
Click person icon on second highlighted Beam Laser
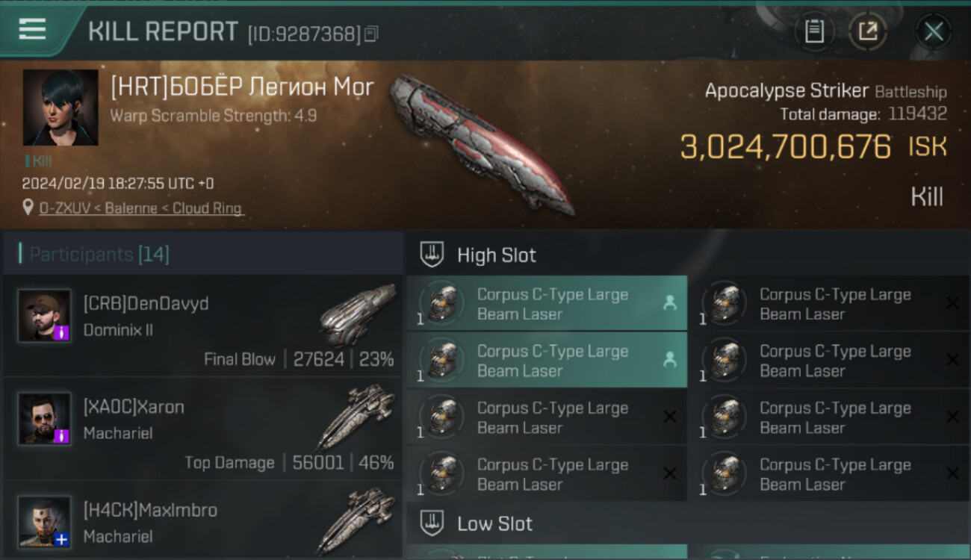[669, 360]
